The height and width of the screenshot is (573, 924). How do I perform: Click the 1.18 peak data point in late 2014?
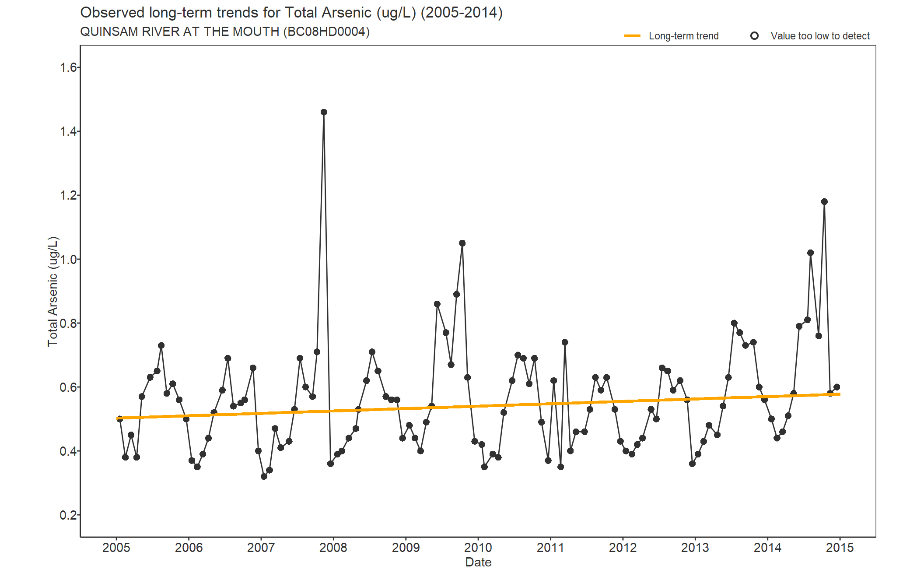[824, 202]
